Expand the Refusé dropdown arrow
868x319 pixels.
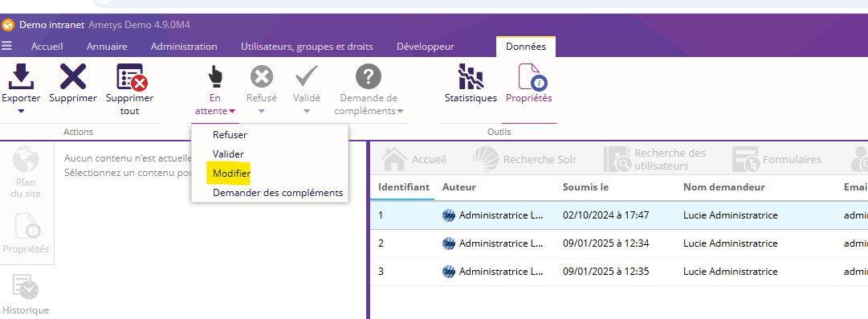click(x=261, y=111)
